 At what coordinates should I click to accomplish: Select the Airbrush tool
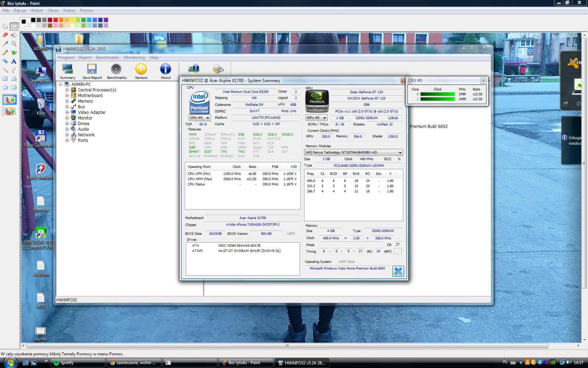5,61
